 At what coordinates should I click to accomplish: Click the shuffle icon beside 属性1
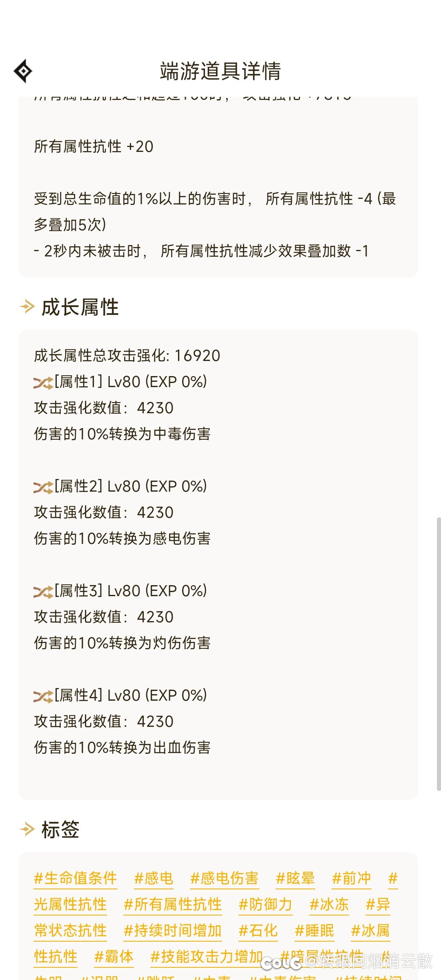click(43, 383)
